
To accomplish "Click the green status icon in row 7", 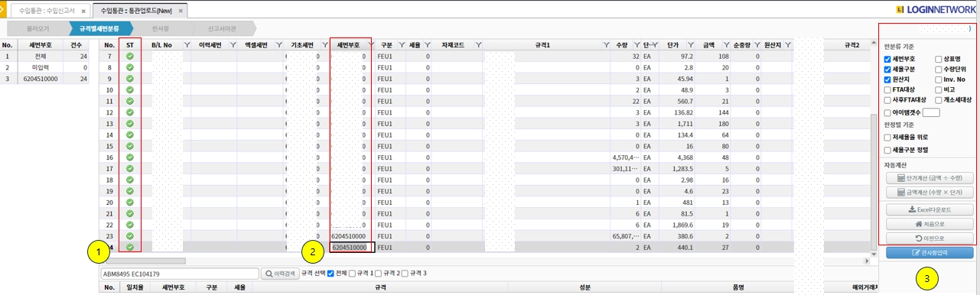I will 130,57.
